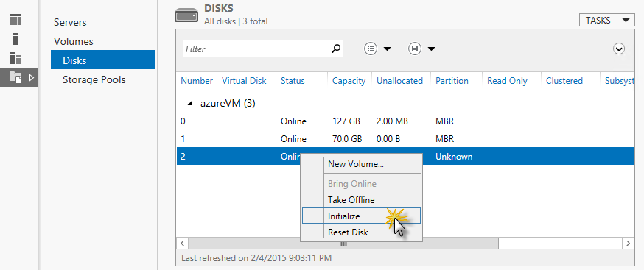
Task: Sort by Virtual Disk column header
Action: (x=244, y=81)
